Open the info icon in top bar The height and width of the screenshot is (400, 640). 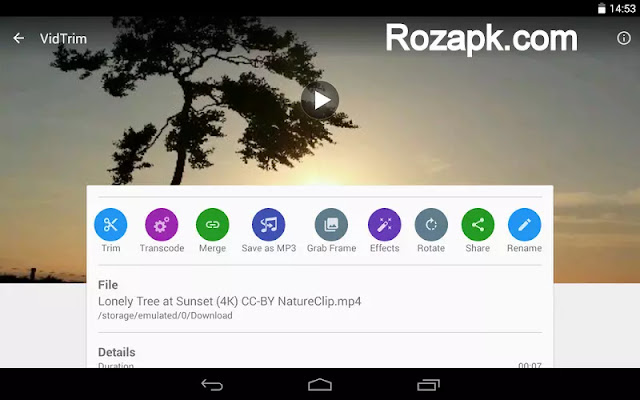pos(623,38)
